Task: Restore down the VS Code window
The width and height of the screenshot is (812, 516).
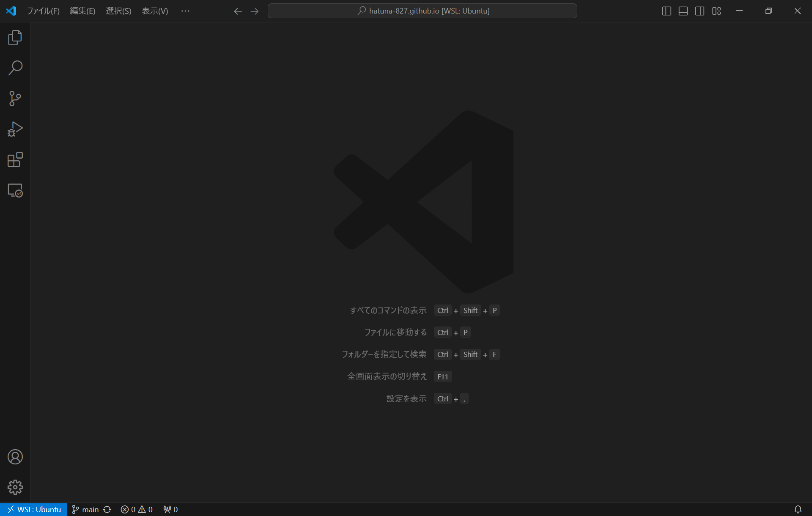Action: (x=768, y=11)
